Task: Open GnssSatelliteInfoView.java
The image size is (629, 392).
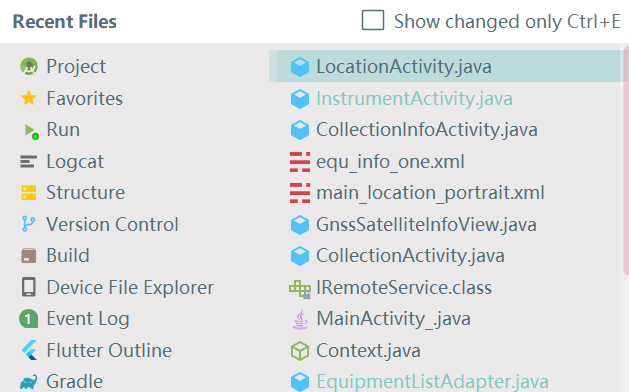Action: tap(426, 225)
